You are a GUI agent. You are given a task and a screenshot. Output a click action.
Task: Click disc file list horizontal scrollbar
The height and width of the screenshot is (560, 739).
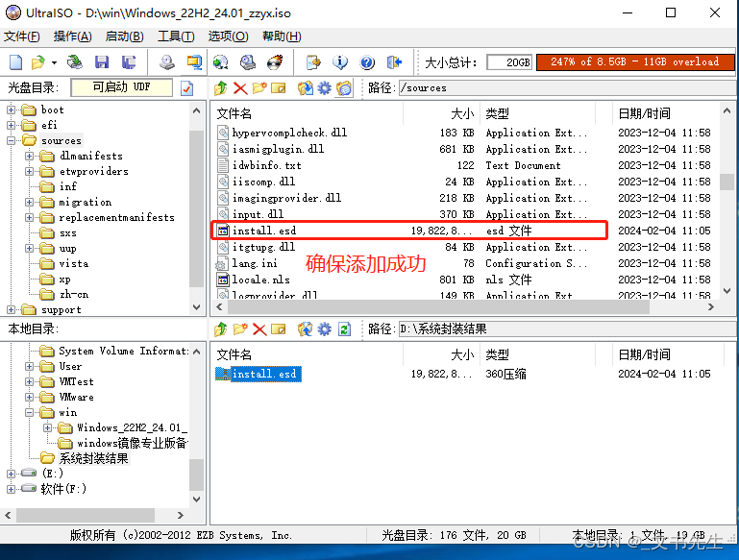point(439,307)
